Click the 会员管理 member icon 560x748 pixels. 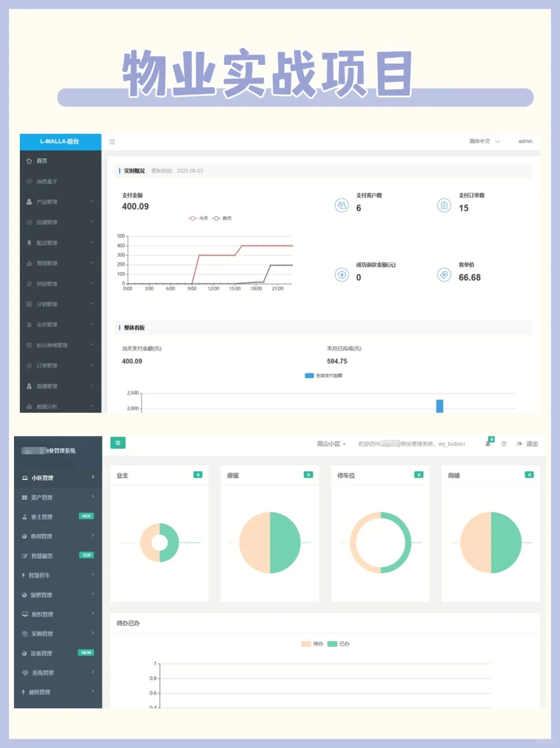29,324
